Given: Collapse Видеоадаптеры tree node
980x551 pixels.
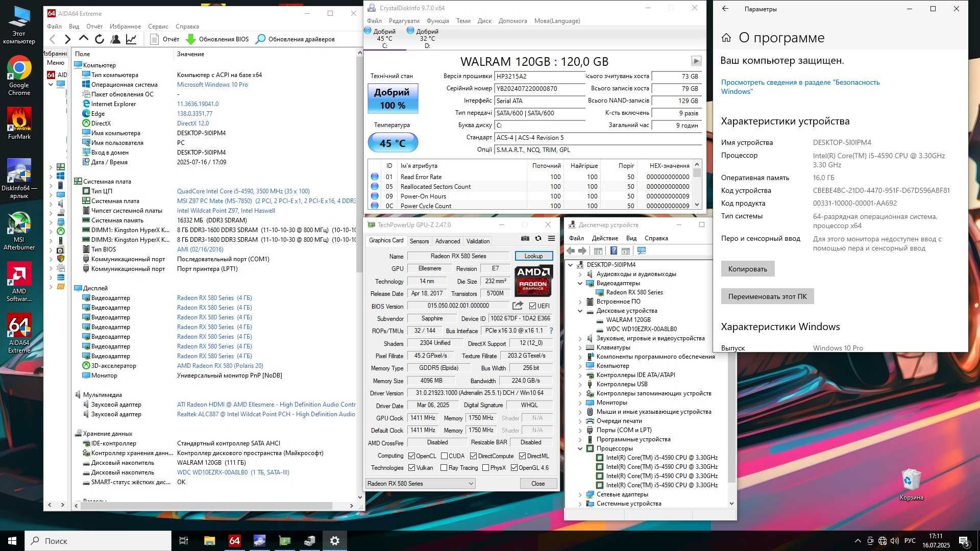Looking at the screenshot, I should coord(580,283).
